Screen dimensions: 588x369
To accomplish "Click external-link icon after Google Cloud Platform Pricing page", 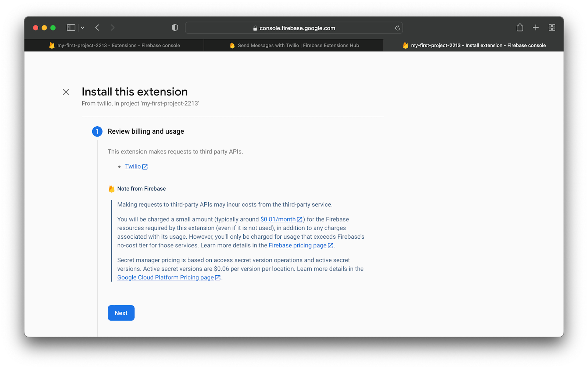I will pyautogui.click(x=218, y=278).
